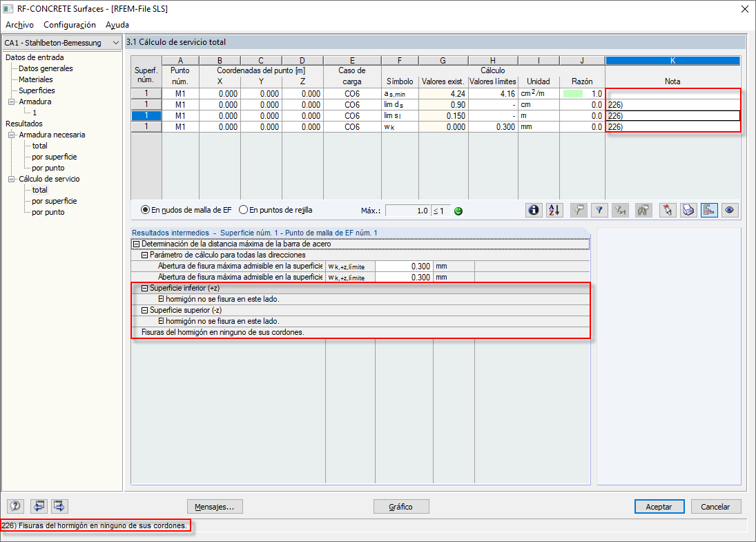Select 'total' under Cálculo de servicio
This screenshot has width=756, height=542.
point(39,190)
